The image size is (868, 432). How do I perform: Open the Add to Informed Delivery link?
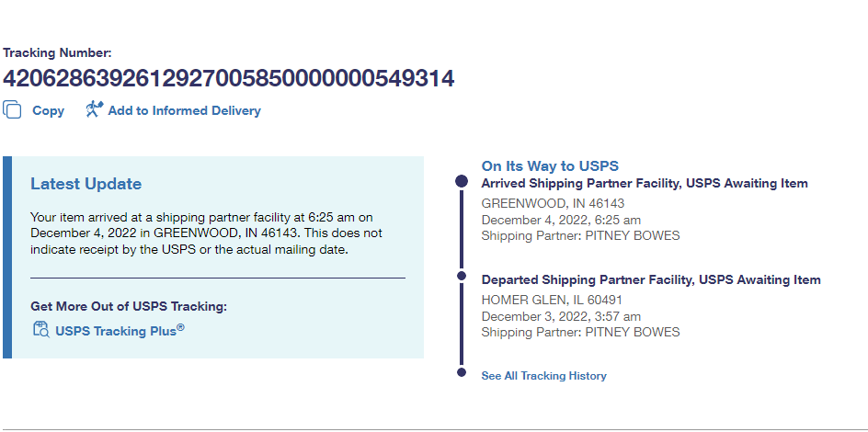pyautogui.click(x=184, y=110)
